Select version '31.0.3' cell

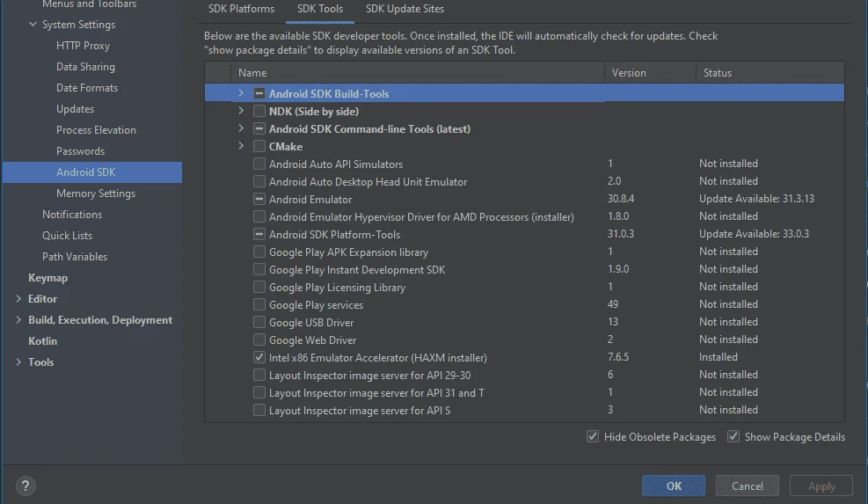click(x=621, y=234)
